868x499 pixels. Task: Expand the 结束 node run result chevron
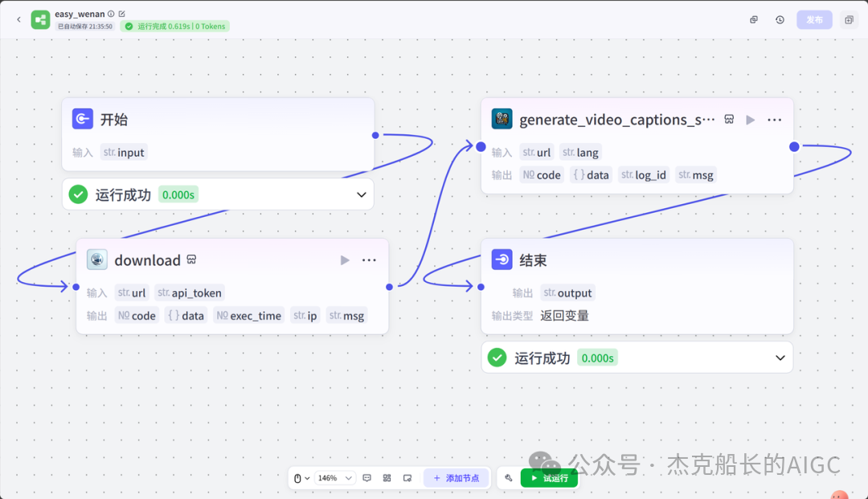pos(780,358)
